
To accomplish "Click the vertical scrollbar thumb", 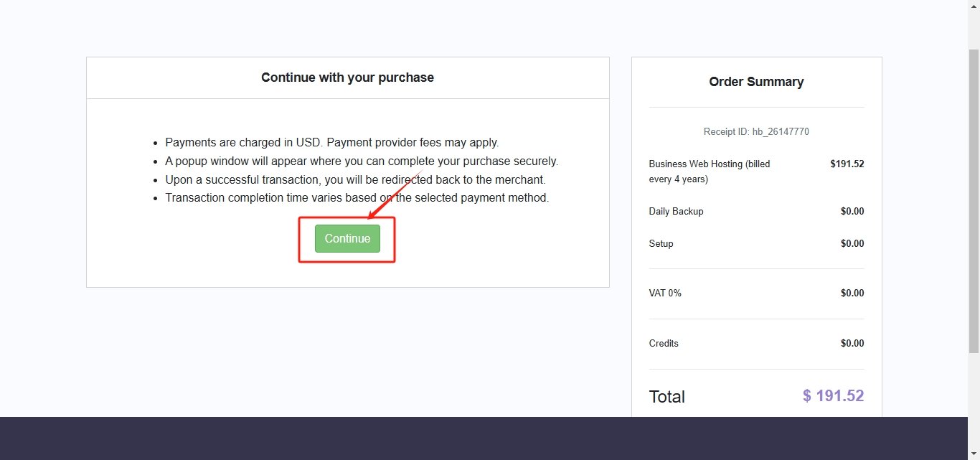I will 974,201.
